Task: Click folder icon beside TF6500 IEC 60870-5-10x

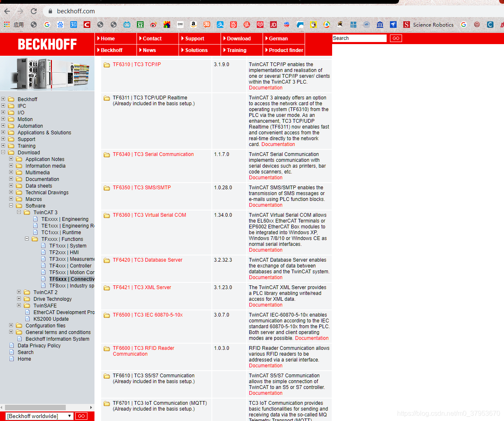Action: [x=107, y=315]
